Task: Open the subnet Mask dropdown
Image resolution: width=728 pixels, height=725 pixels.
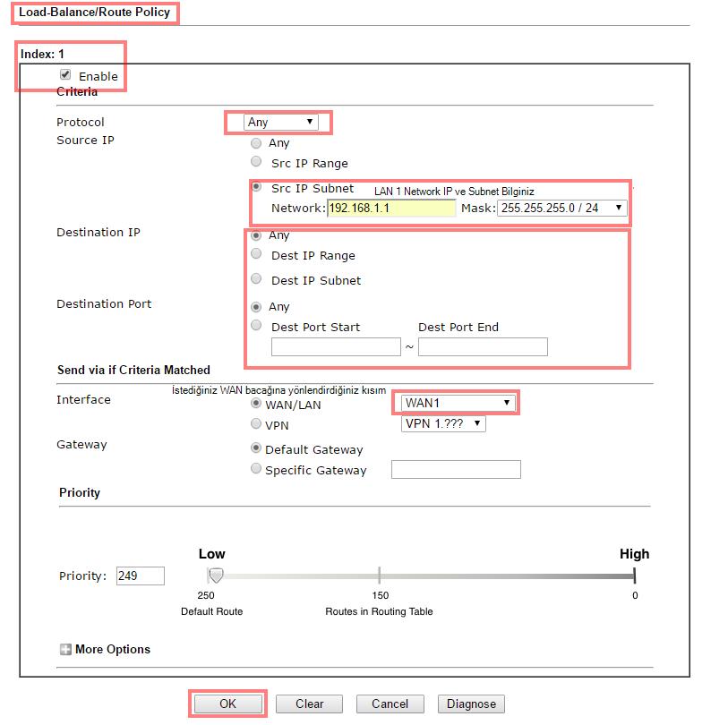Action: click(561, 208)
